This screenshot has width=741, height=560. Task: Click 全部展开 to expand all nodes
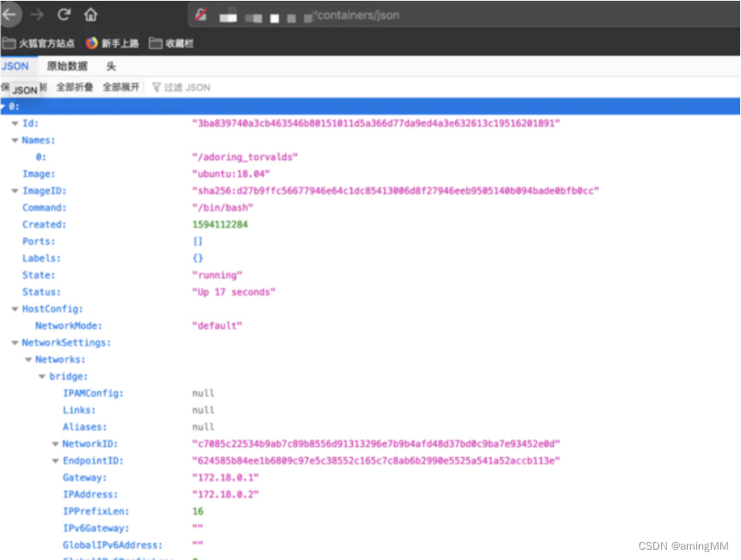click(121, 87)
